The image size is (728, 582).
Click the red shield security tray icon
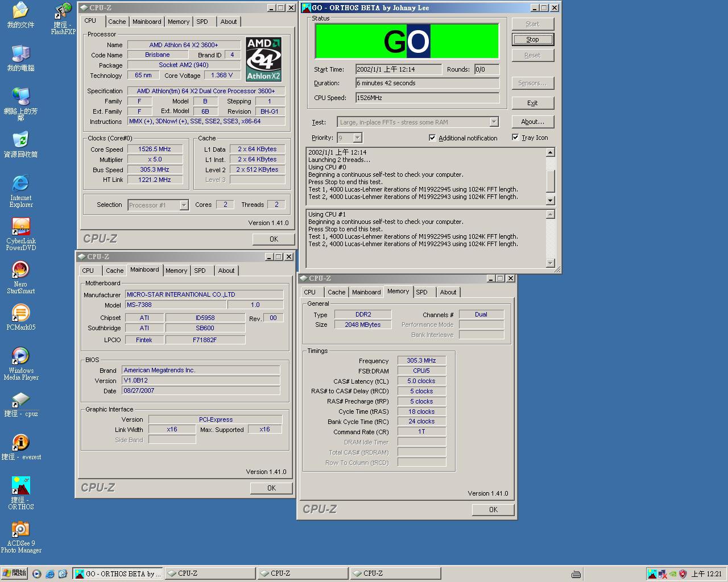tap(682, 574)
